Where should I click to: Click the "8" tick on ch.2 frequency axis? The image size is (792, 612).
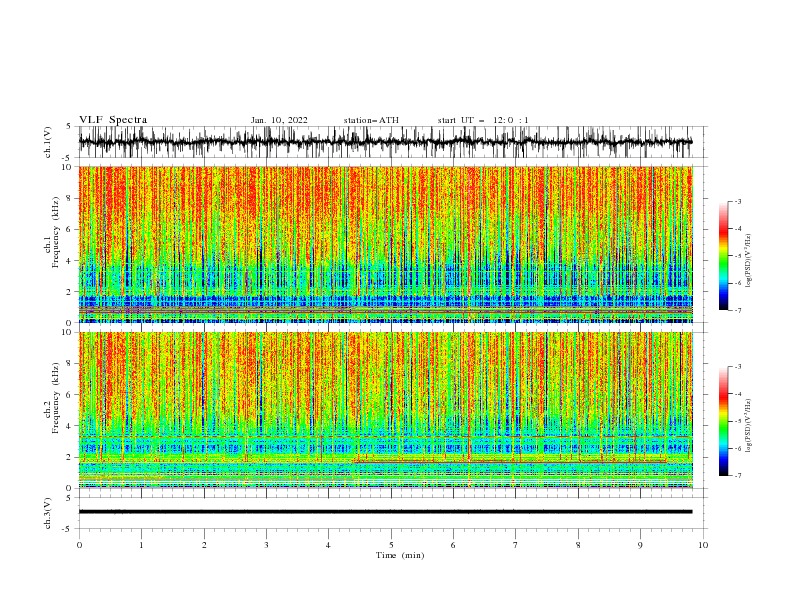(x=70, y=364)
